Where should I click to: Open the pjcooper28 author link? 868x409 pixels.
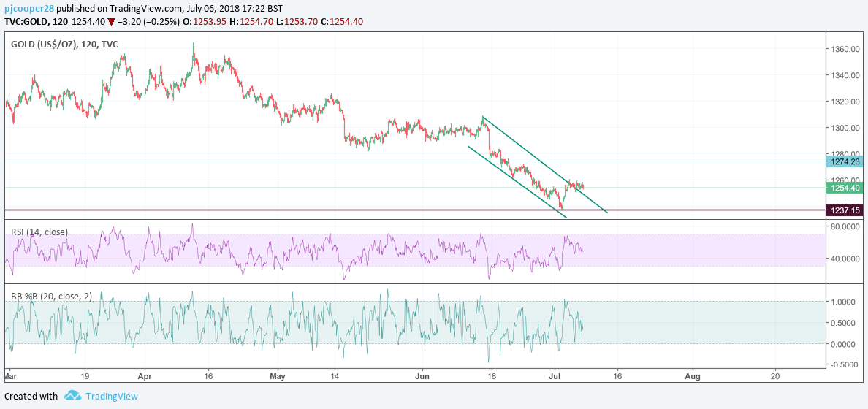click(x=29, y=9)
